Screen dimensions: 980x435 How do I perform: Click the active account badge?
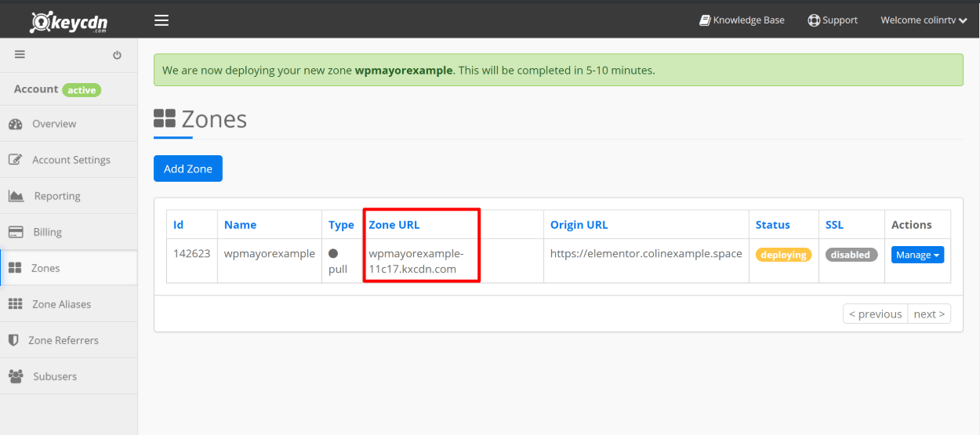click(x=82, y=90)
